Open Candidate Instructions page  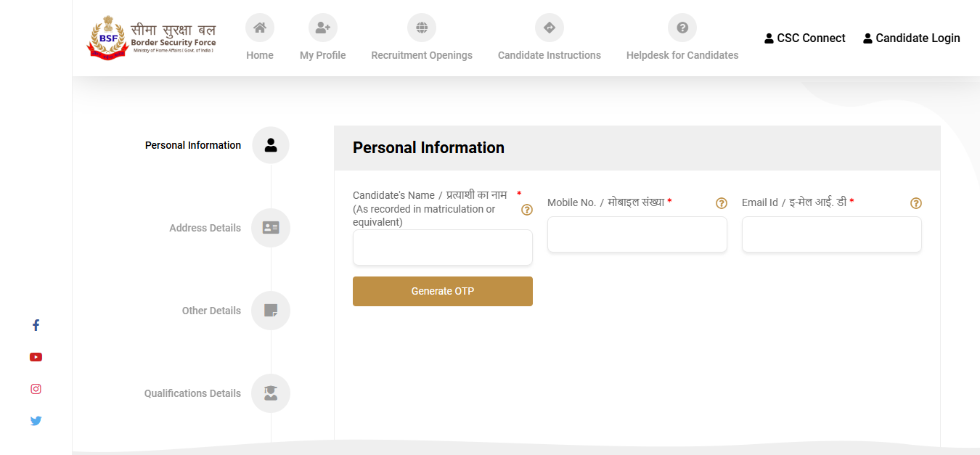coord(550,38)
